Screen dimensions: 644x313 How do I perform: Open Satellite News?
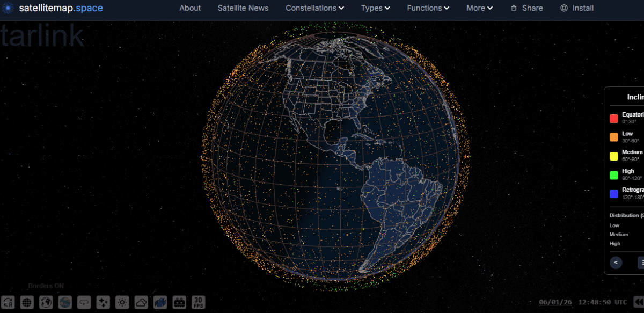243,8
